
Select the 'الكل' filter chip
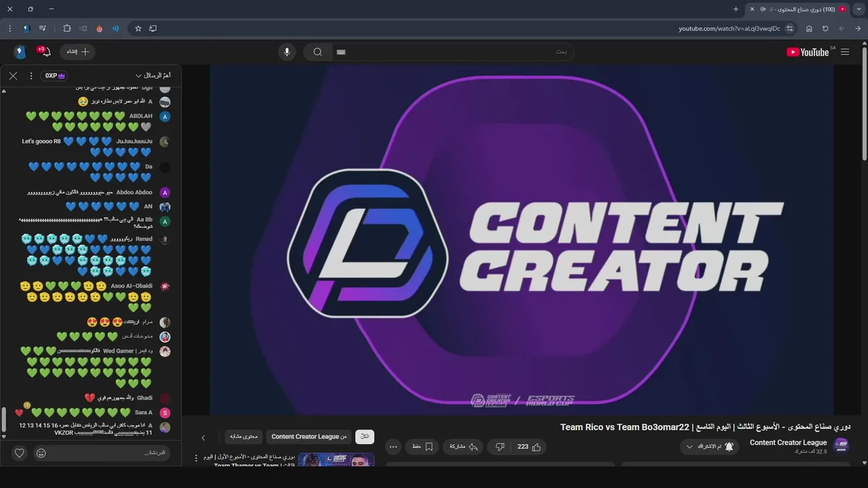tap(365, 437)
